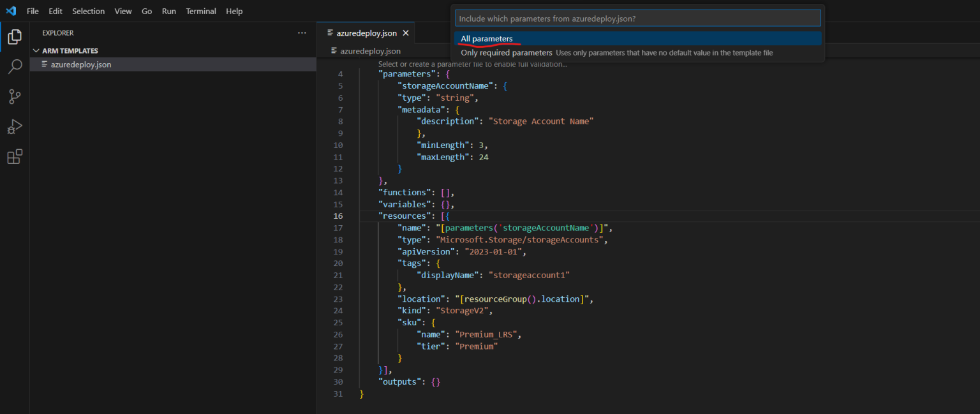Open the Run and Debug view
The height and width of the screenshot is (414, 980).
(x=14, y=126)
